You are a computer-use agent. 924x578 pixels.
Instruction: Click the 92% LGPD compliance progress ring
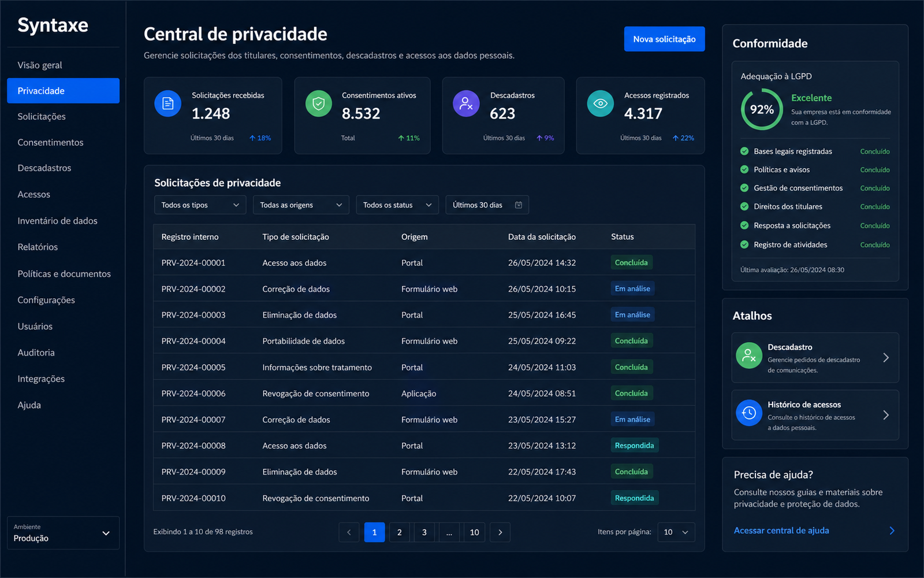pyautogui.click(x=762, y=109)
